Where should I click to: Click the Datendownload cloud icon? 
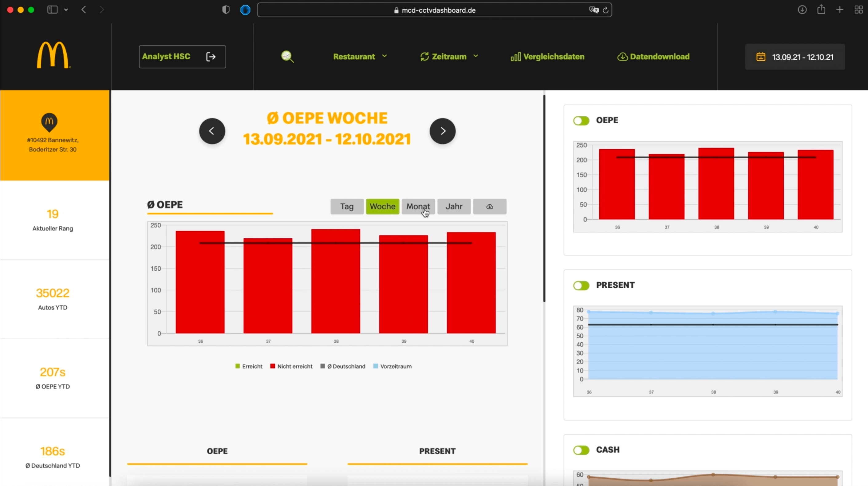622,57
